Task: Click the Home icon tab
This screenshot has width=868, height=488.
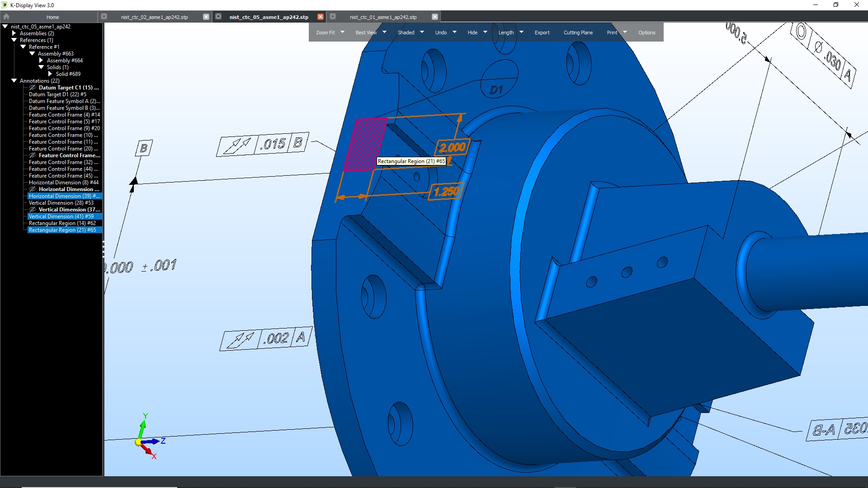Action: [6, 17]
